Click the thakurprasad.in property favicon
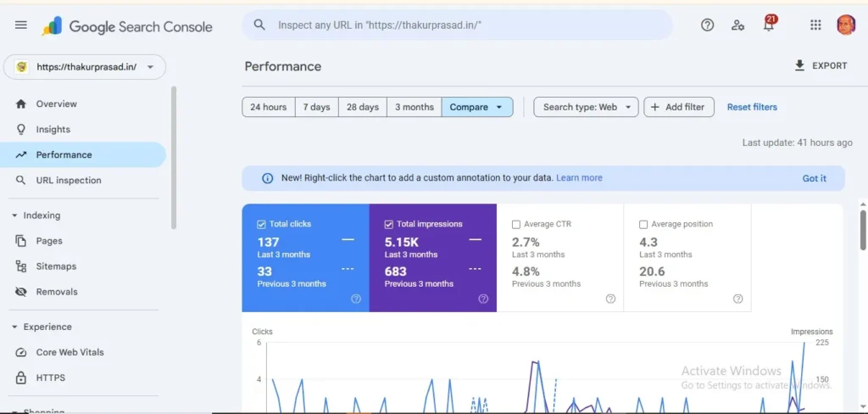This screenshot has width=868, height=414. coord(21,67)
